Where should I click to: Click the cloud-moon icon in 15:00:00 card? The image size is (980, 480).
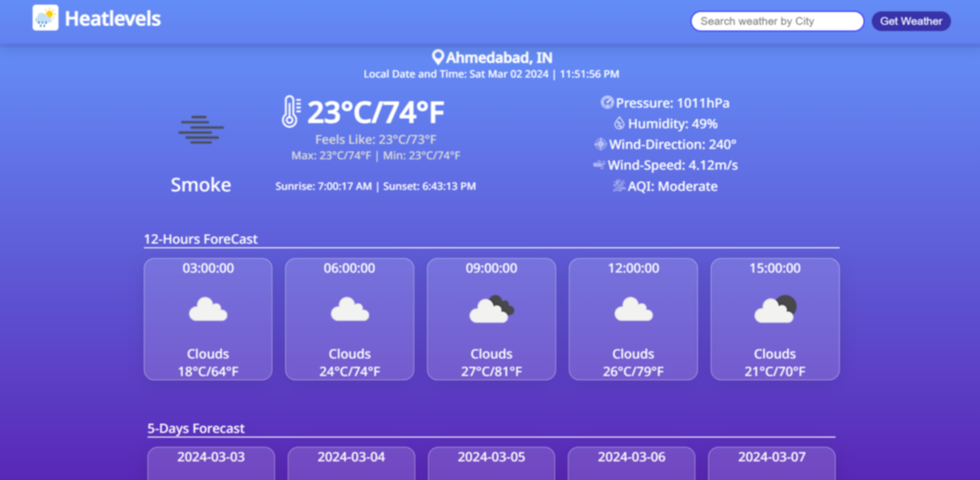(x=775, y=310)
